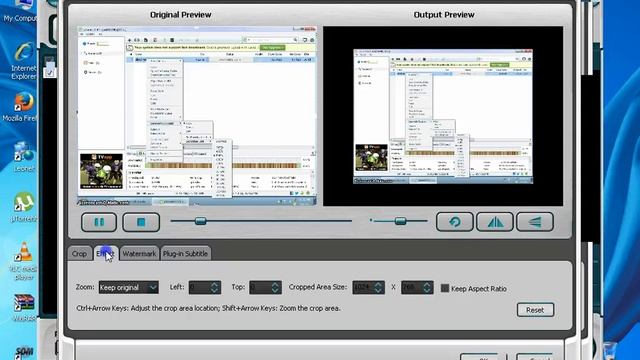Open the Mozilla Firefox desktop icon
This screenshot has height=360, width=640.
pos(20,107)
